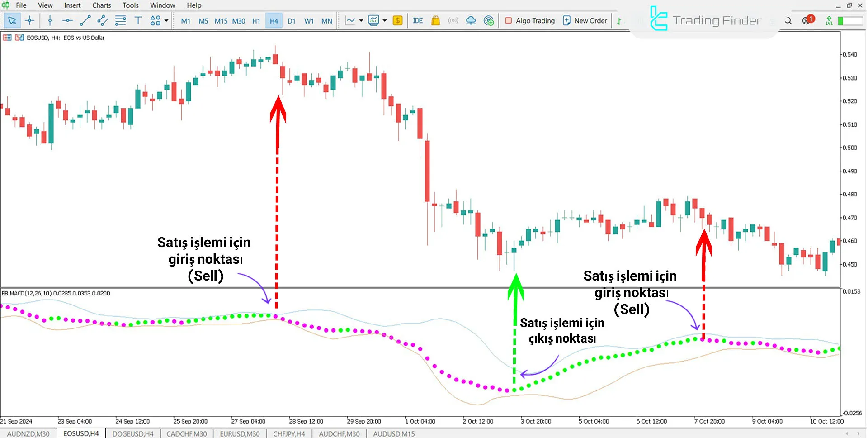Expand the shapes tool dropdown
Image resolution: width=868 pixels, height=438 pixels.
click(x=165, y=20)
